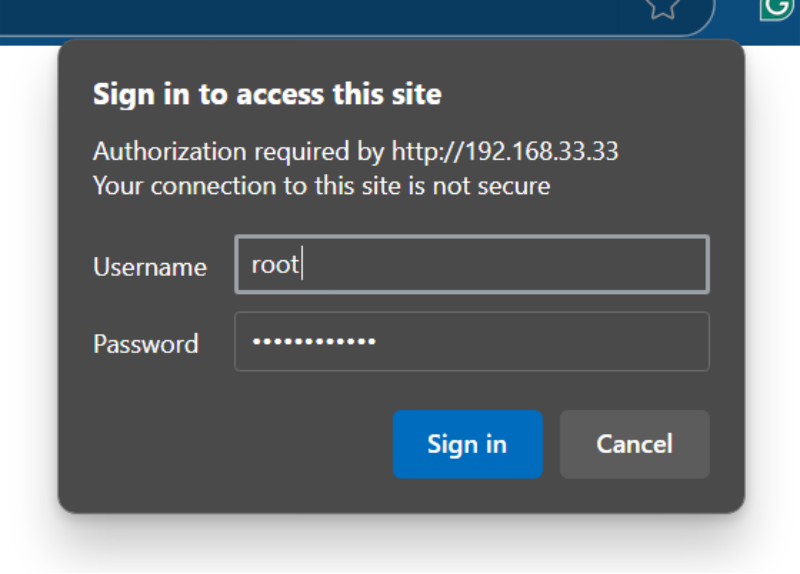Focus the Password input field
This screenshot has width=800, height=574.
(472, 341)
